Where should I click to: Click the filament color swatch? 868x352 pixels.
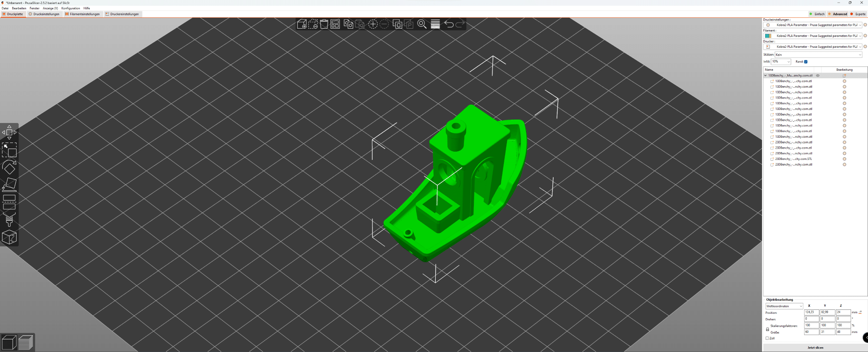pyautogui.click(x=768, y=36)
